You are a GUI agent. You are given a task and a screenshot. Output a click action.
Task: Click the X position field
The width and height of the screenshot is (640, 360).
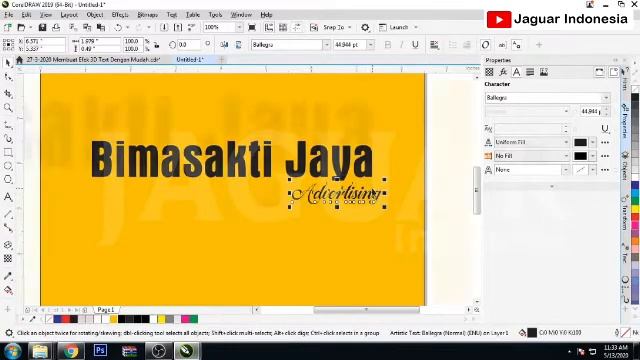44,41
